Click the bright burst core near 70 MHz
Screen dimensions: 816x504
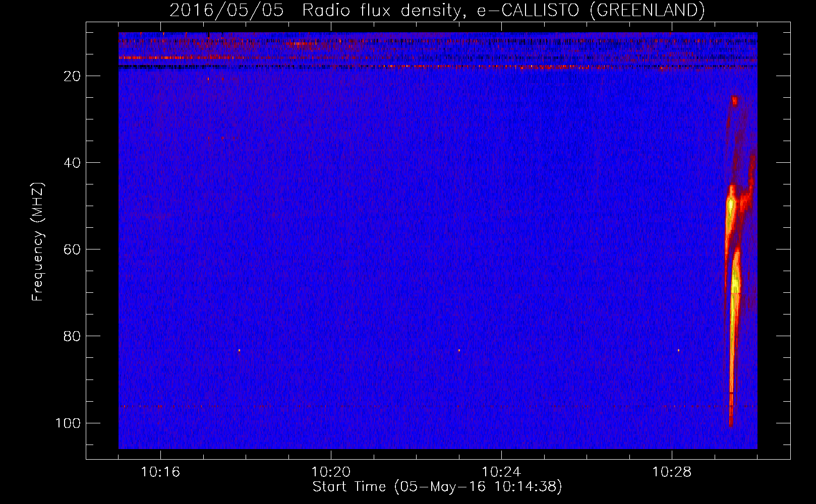pos(735,292)
